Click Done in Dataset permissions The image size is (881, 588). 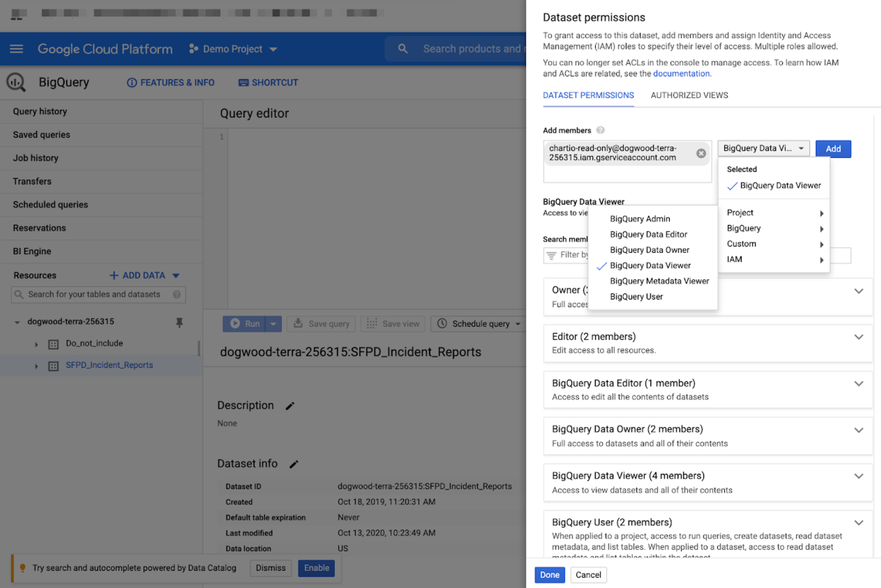(550, 575)
